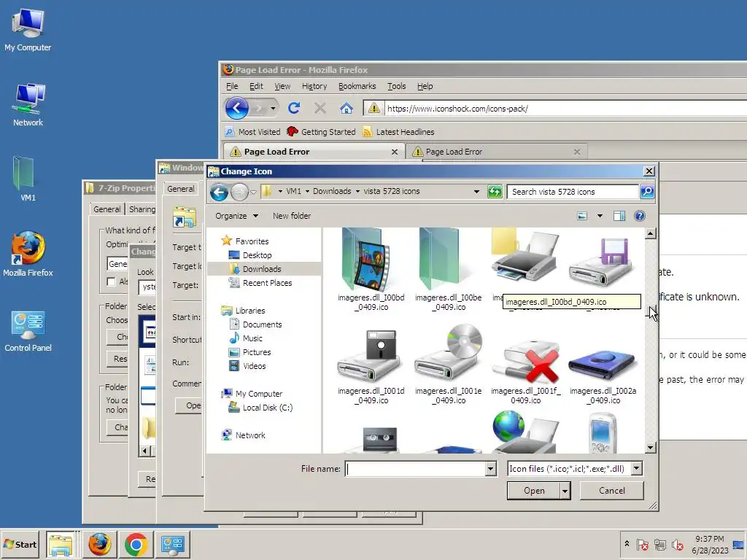Click the File name input field
Screen dimensions: 747x560
[415, 469]
